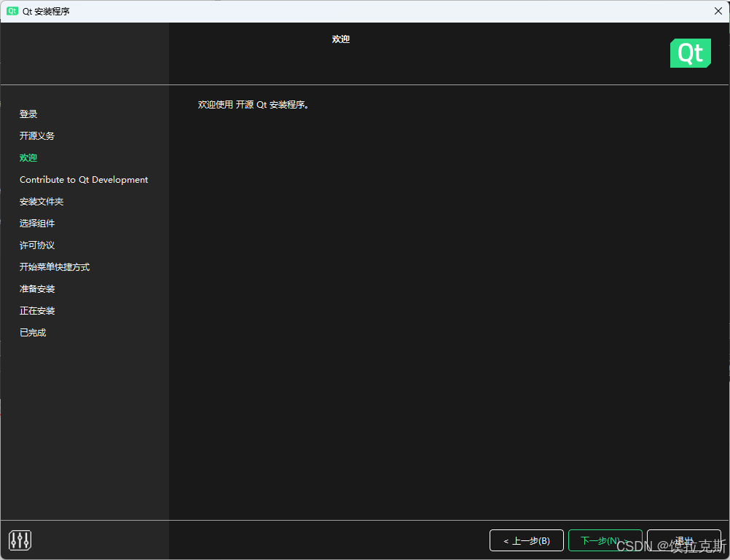Close the Qt installer window

(x=718, y=11)
